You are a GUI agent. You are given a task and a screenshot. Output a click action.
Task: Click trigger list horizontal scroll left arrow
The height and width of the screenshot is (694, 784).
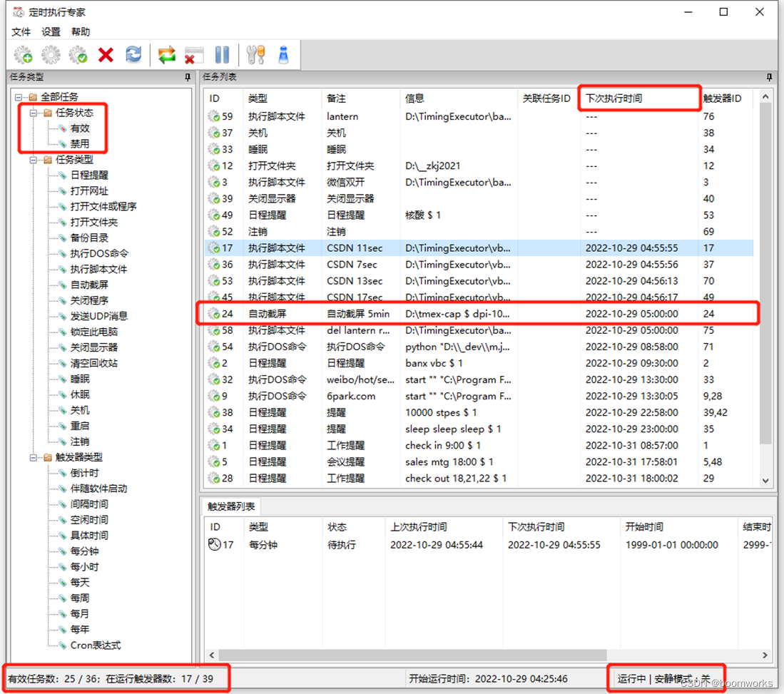pos(211,655)
